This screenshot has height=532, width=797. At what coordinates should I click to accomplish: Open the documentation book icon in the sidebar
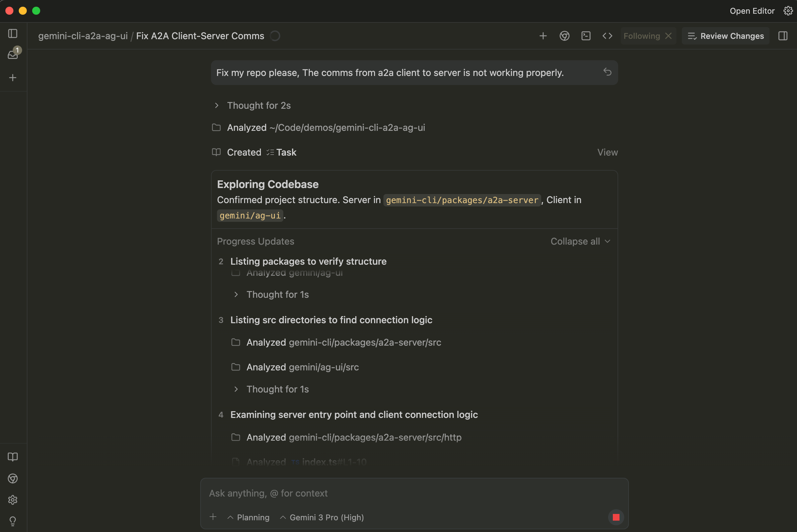pos(13,457)
